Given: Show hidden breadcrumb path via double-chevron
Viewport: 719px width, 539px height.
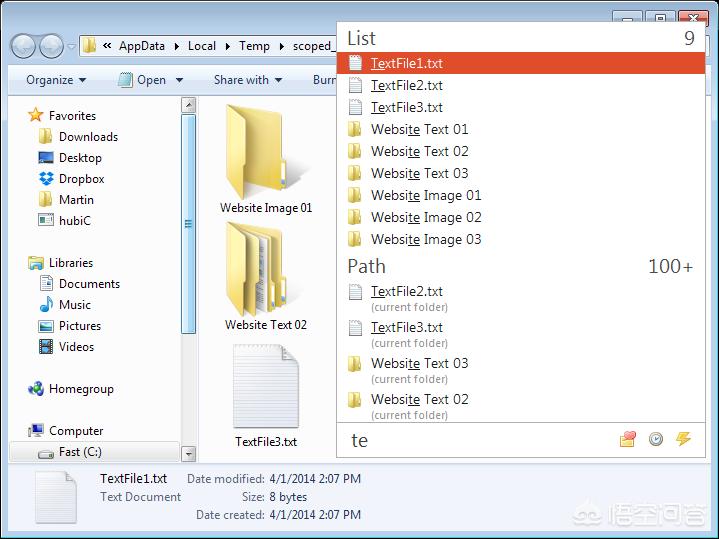Looking at the screenshot, I should pyautogui.click(x=107, y=46).
